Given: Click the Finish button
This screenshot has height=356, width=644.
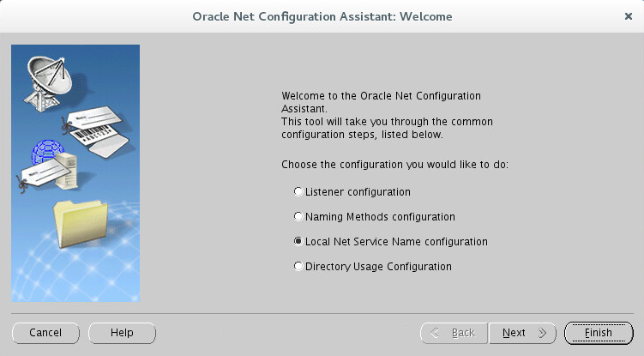Looking at the screenshot, I should [599, 333].
